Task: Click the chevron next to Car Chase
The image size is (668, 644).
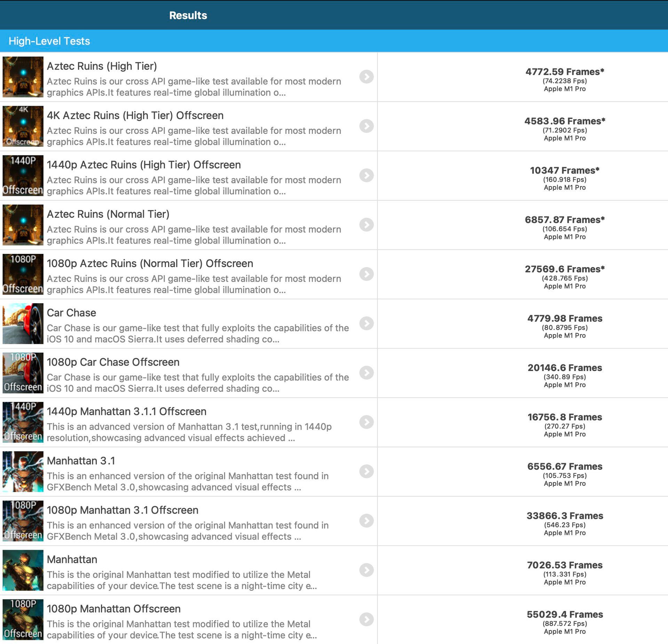Action: [366, 323]
